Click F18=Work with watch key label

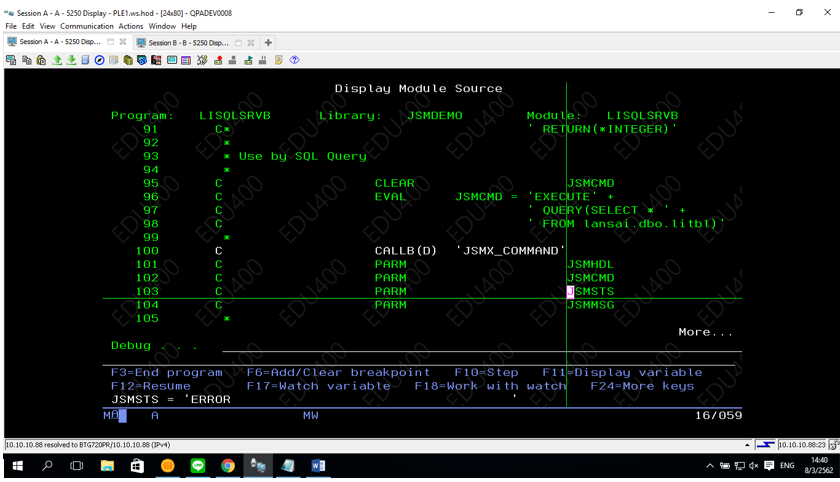click(490, 386)
